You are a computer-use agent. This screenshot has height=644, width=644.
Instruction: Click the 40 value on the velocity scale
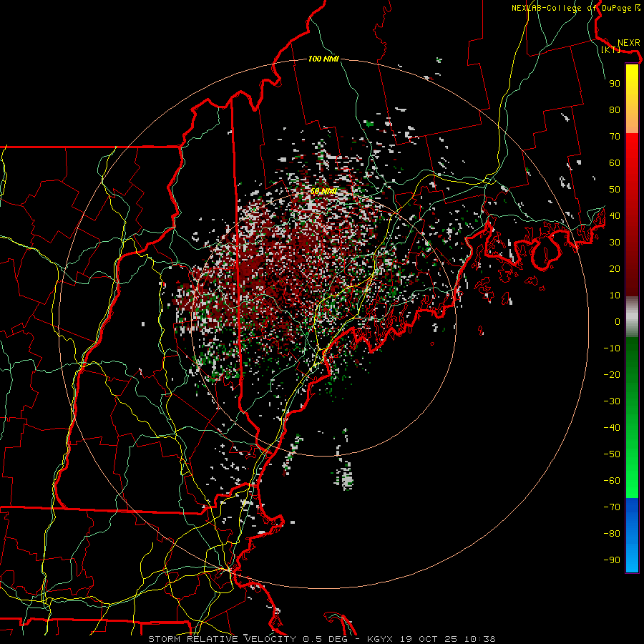615,215
